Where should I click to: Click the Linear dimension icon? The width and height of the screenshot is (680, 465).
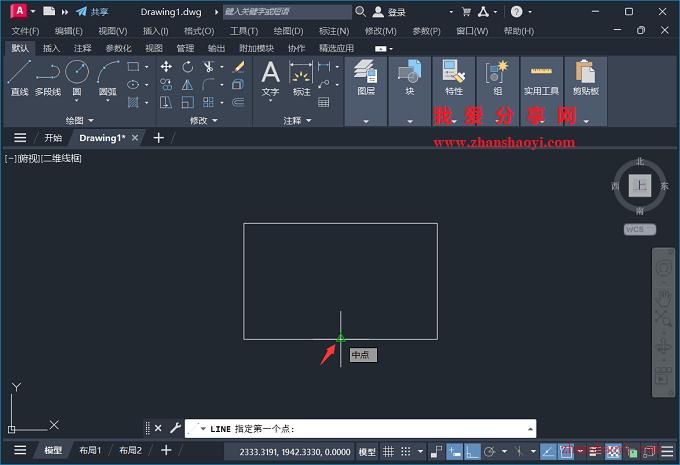coord(324,66)
